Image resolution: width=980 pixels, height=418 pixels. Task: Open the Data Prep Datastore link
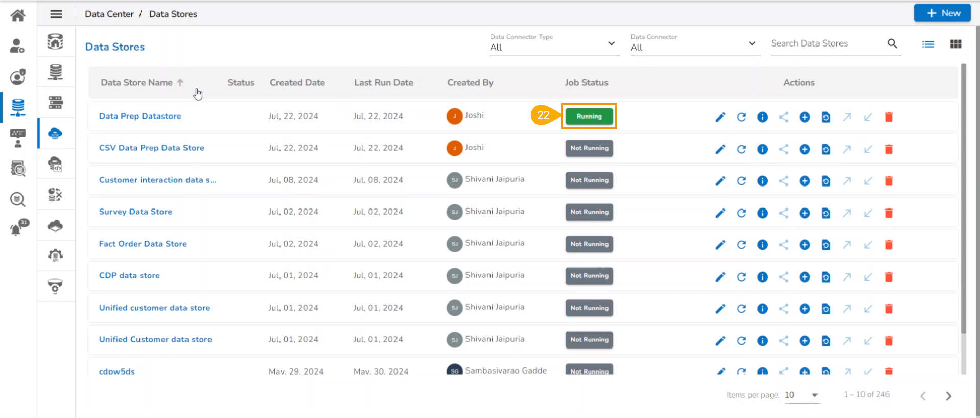(x=140, y=116)
